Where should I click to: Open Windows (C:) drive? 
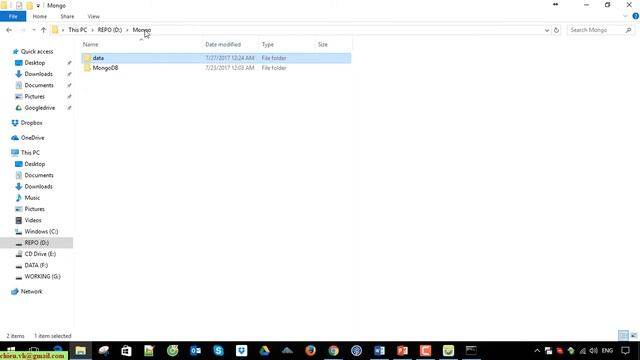[x=41, y=231]
